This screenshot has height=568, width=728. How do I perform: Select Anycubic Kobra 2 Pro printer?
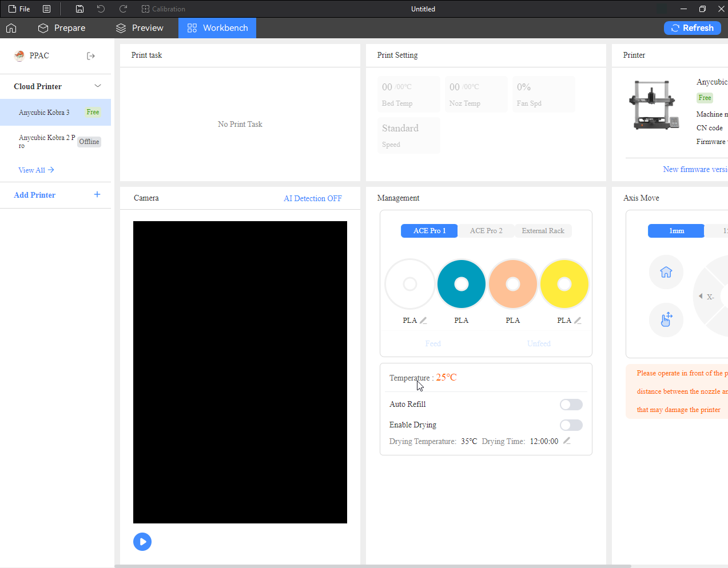click(55, 141)
